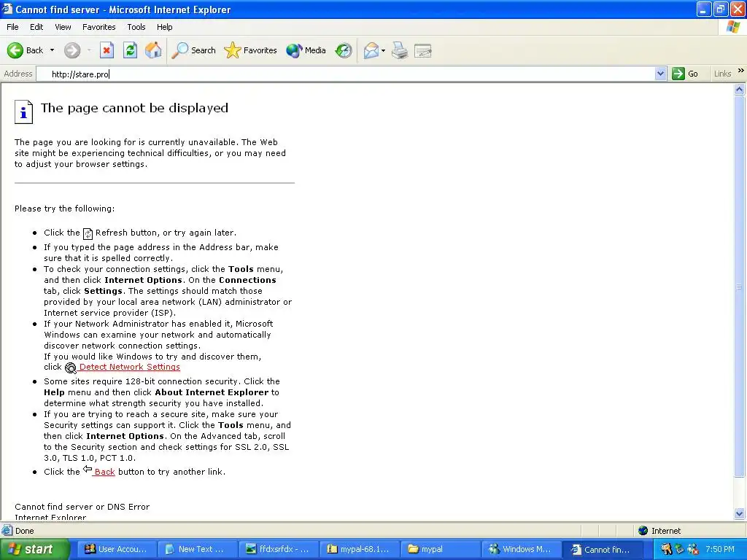Screen dimensions: 747x560
Task: Expand the Links toolbar chevron
Action: 741,71
